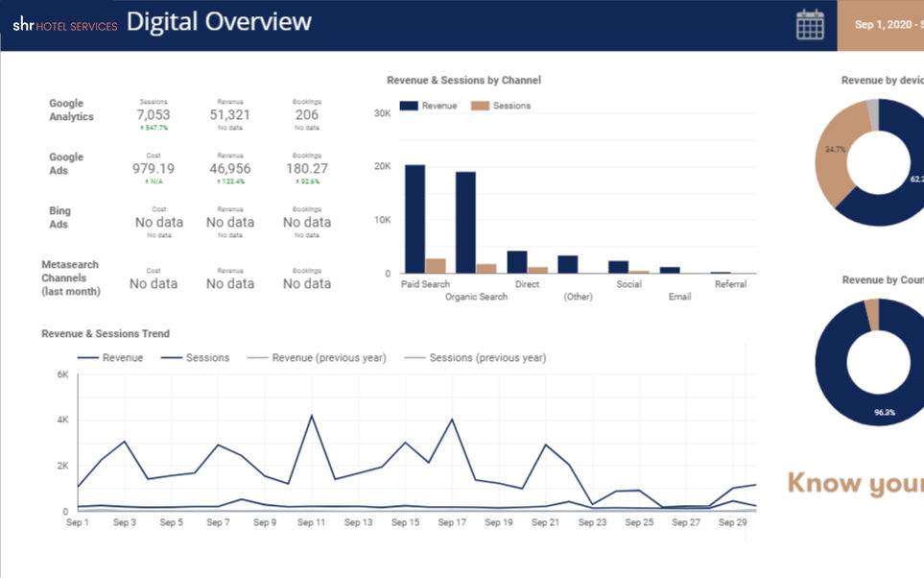
Task: Click the Digital Overview page title
Action: tap(219, 22)
